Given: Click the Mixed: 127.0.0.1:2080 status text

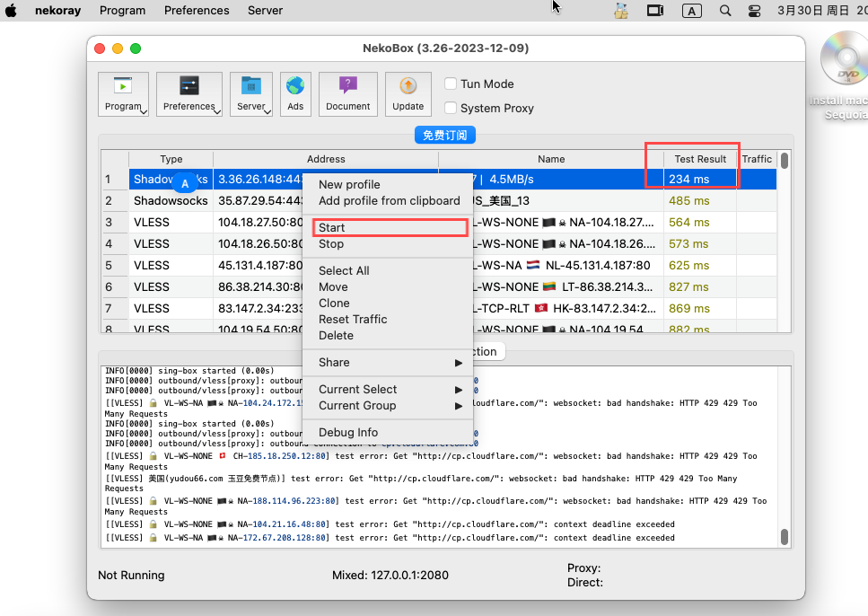Looking at the screenshot, I should tap(390, 575).
